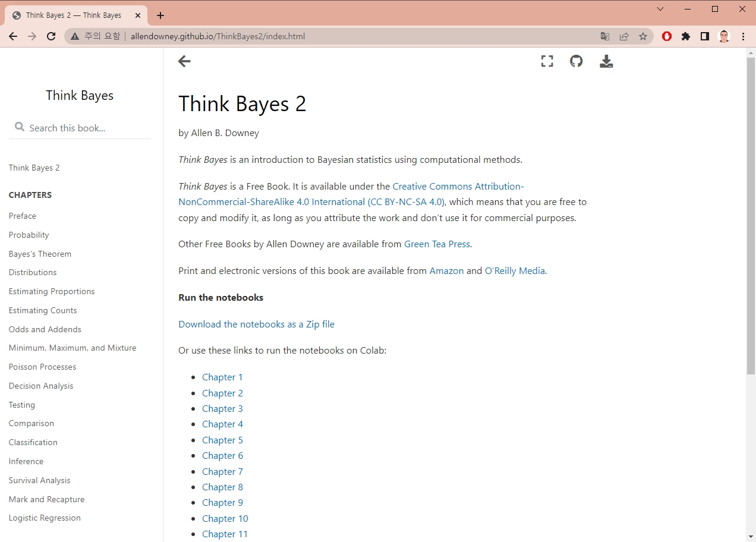This screenshot has height=542, width=756.
Task: Open the Amazon link
Action: (x=446, y=271)
